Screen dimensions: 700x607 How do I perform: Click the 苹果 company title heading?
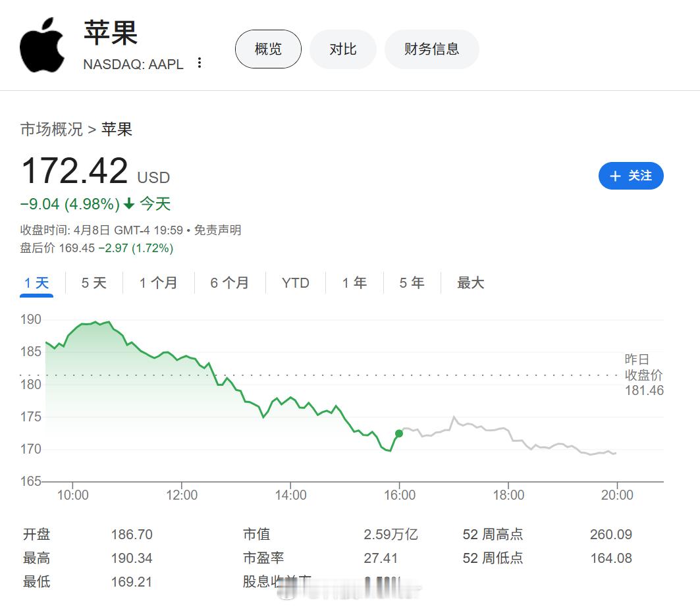coord(111,32)
